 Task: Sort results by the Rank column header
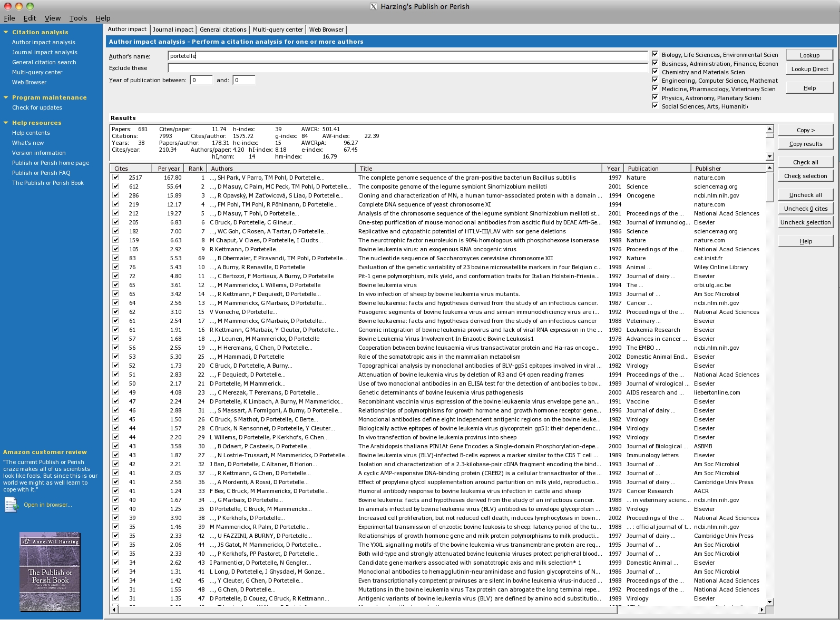[x=195, y=169]
